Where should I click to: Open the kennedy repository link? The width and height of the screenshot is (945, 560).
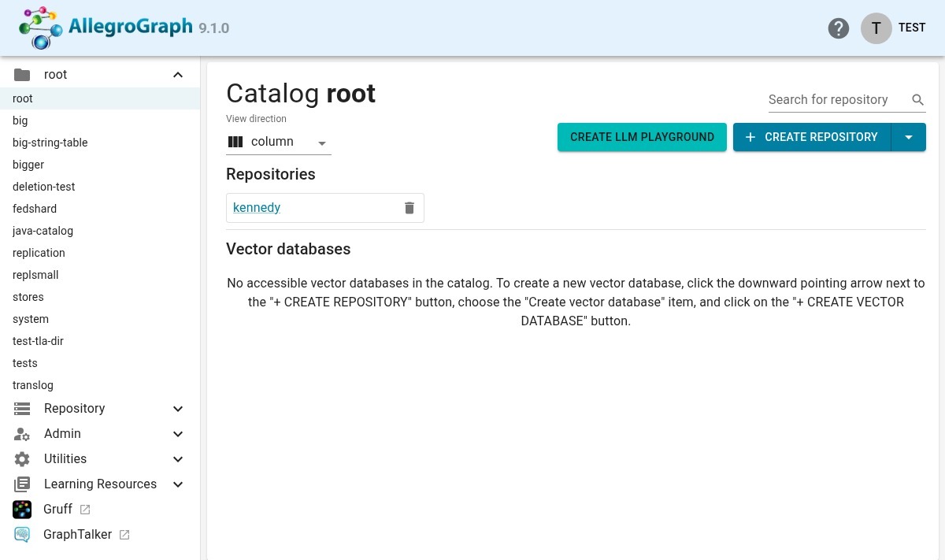point(257,208)
